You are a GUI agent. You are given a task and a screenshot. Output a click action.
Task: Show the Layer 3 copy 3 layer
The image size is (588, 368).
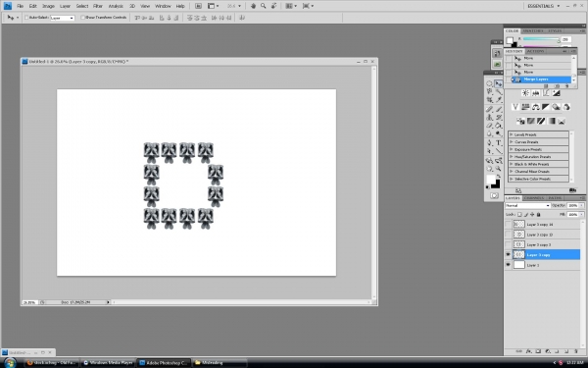coord(508,244)
